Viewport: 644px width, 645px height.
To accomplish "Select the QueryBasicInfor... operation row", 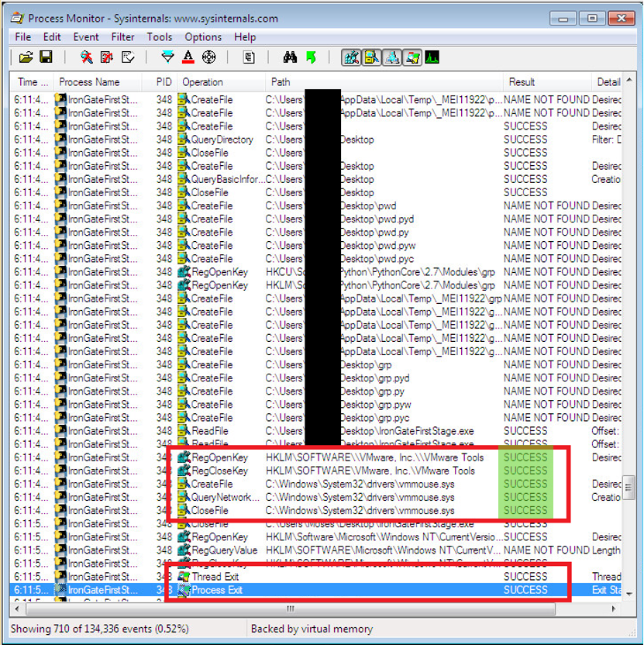I will point(316,179).
